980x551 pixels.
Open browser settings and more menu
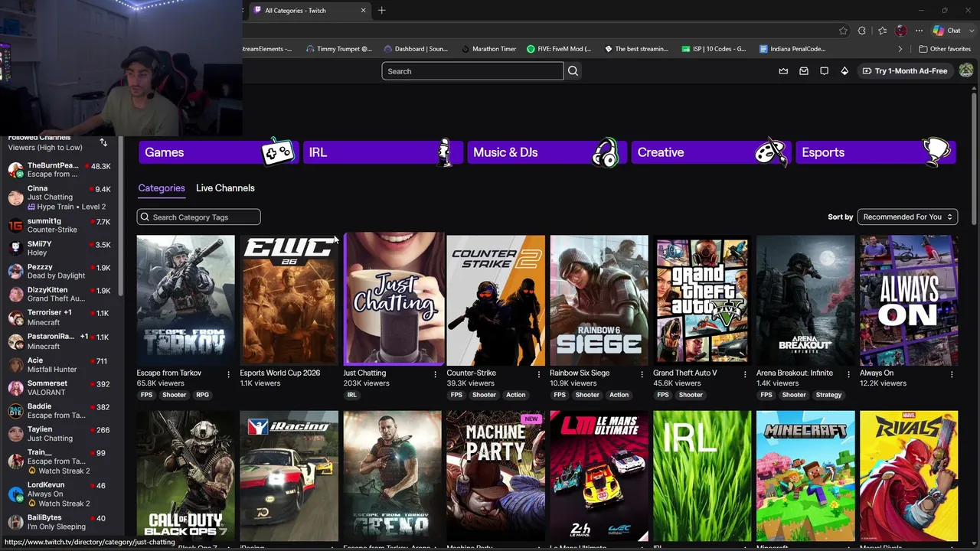[x=919, y=31]
